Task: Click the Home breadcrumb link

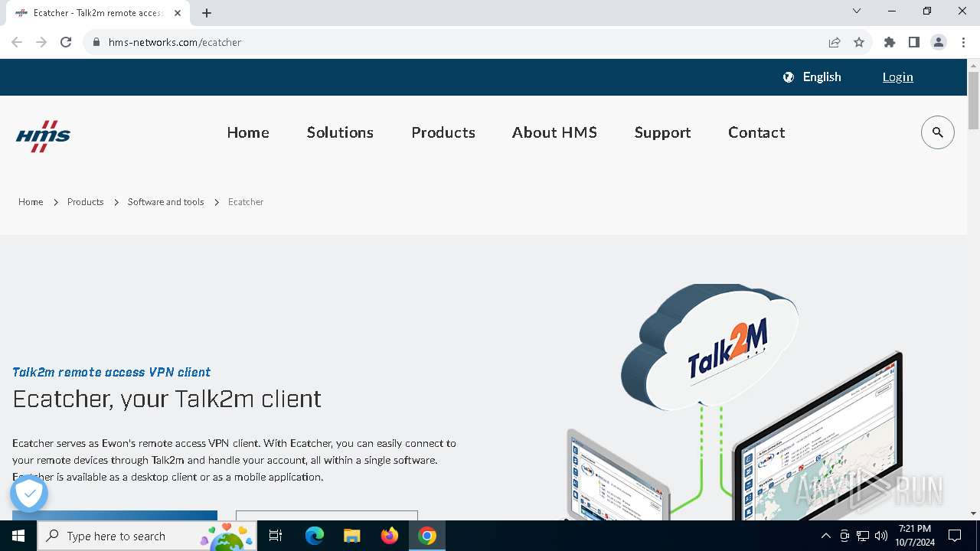Action: coord(31,202)
